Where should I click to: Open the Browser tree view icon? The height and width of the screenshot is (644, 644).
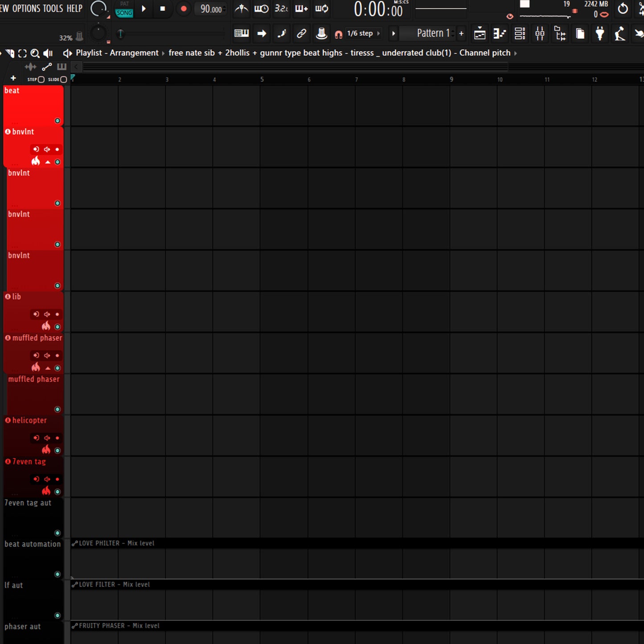pos(560,33)
